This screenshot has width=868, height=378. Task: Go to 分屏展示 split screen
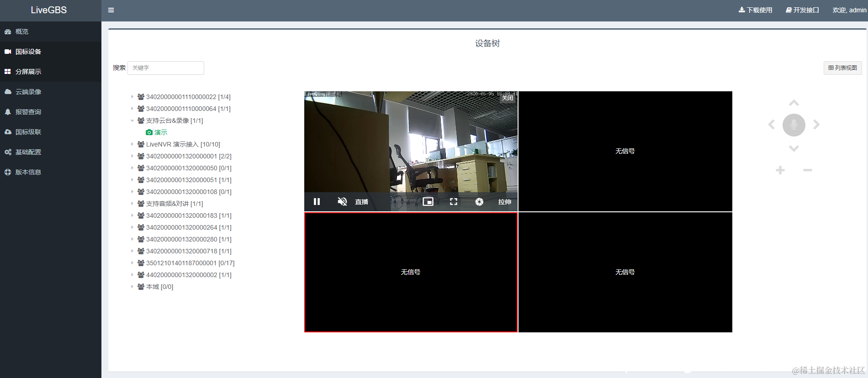[51, 72]
